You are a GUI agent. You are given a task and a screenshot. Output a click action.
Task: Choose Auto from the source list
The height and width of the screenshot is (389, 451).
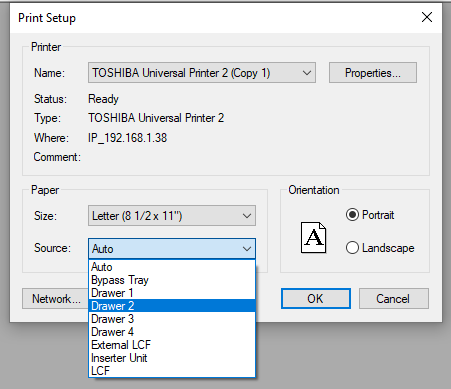pyautogui.click(x=172, y=267)
